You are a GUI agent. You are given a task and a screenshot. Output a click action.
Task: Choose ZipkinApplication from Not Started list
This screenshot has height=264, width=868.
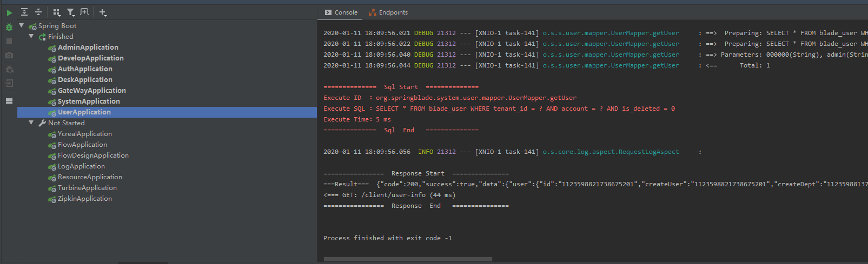pos(84,199)
